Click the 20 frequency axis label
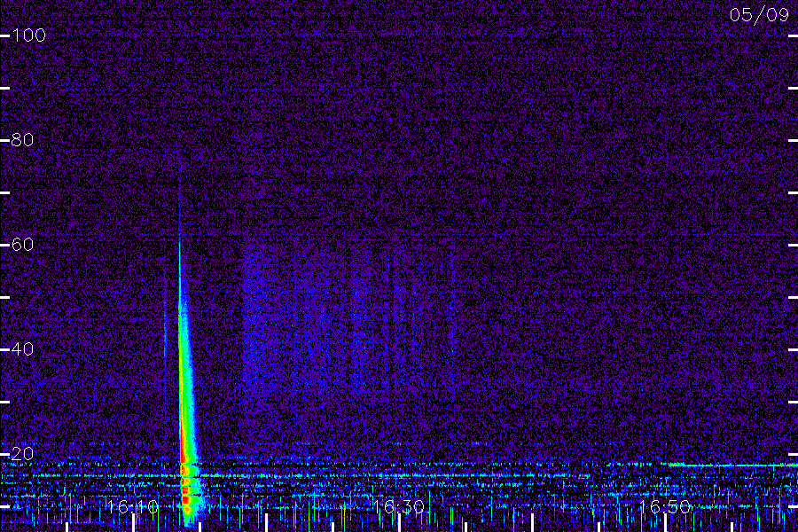This screenshot has width=798, height=532. click(x=22, y=454)
